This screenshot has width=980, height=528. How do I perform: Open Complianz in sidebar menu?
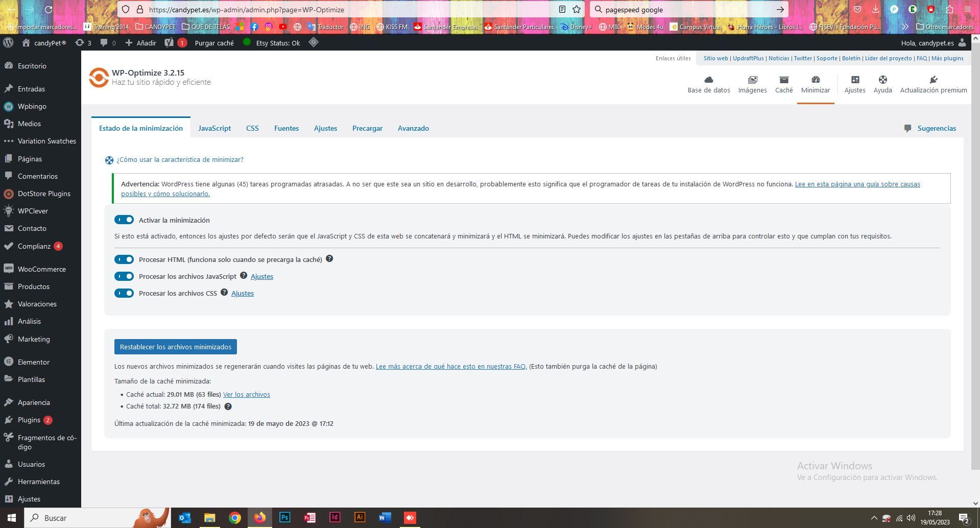(40, 246)
